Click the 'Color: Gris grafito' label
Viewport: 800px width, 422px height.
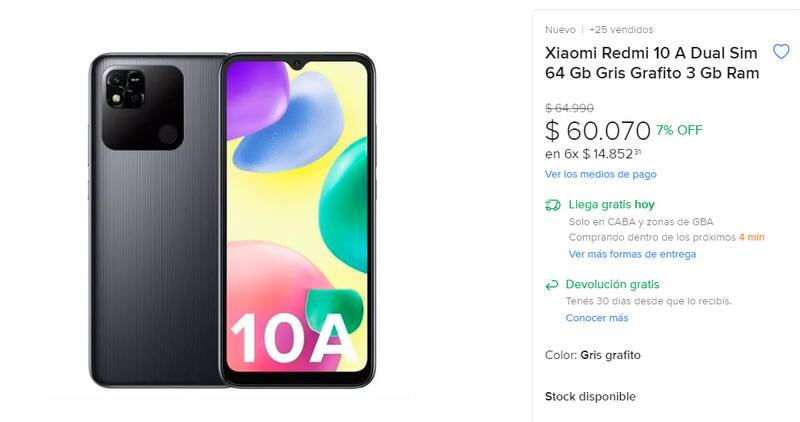pos(593,355)
